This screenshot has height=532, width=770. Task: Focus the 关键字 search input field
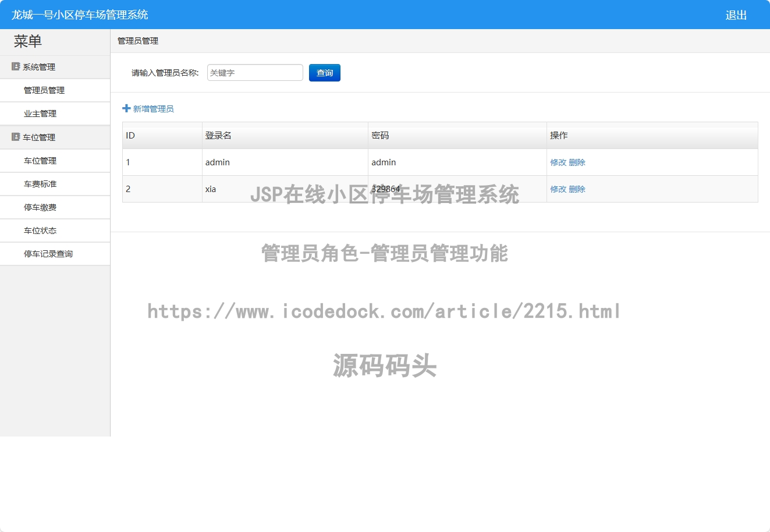click(x=255, y=73)
